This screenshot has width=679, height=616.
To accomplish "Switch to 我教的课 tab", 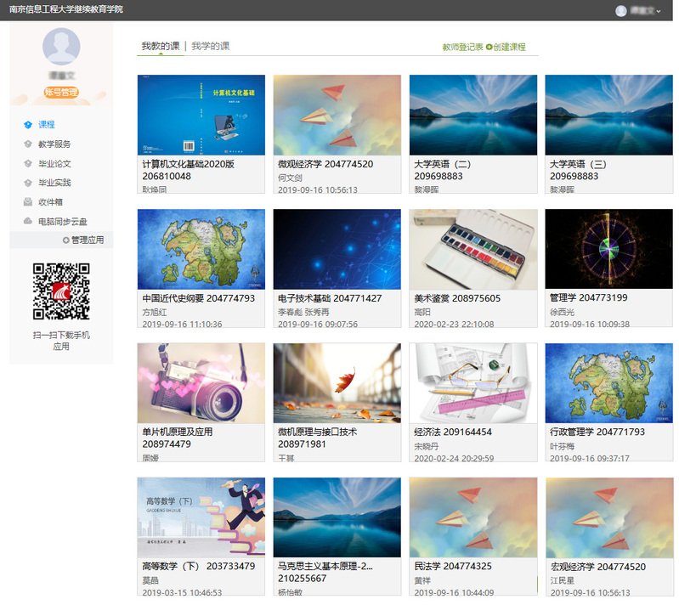I will (x=161, y=46).
